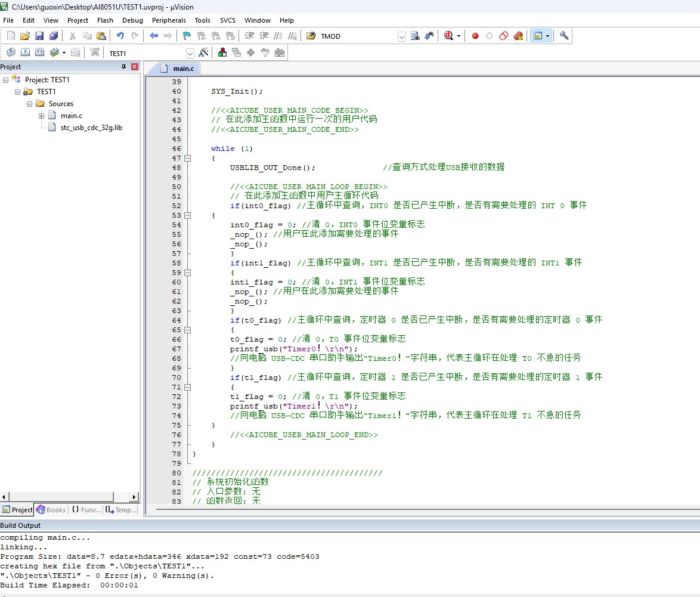The width and height of the screenshot is (700, 597).
Task: Translate the current file icon
Action: click(x=11, y=52)
